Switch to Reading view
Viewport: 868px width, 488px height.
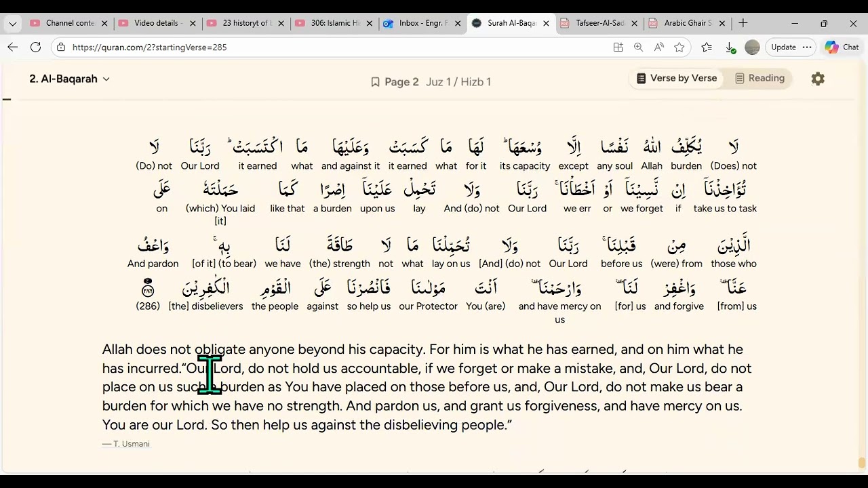(759, 78)
